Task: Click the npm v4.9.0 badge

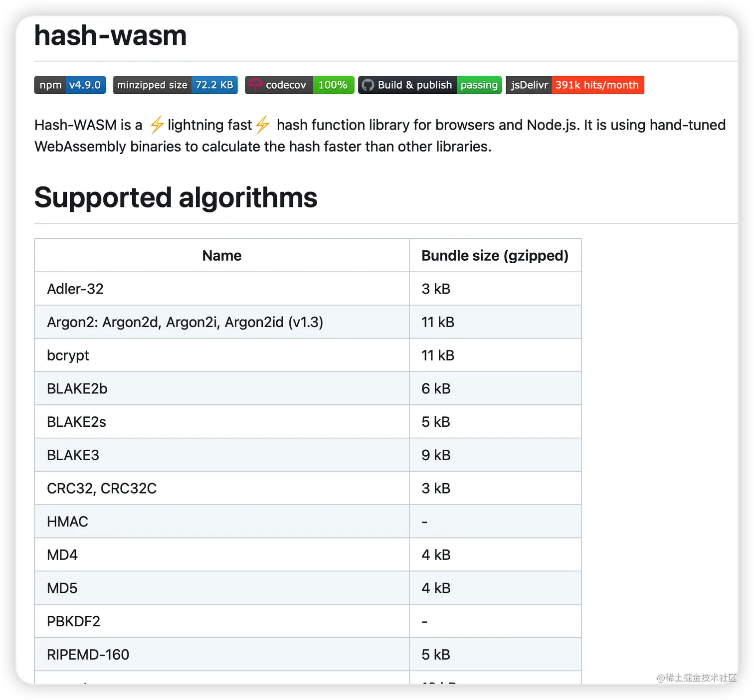Action: (x=70, y=85)
